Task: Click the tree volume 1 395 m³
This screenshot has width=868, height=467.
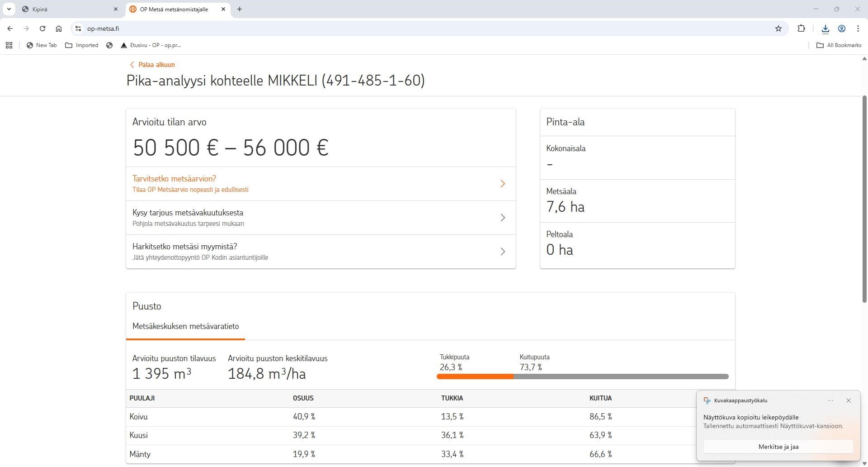Action: (x=162, y=374)
